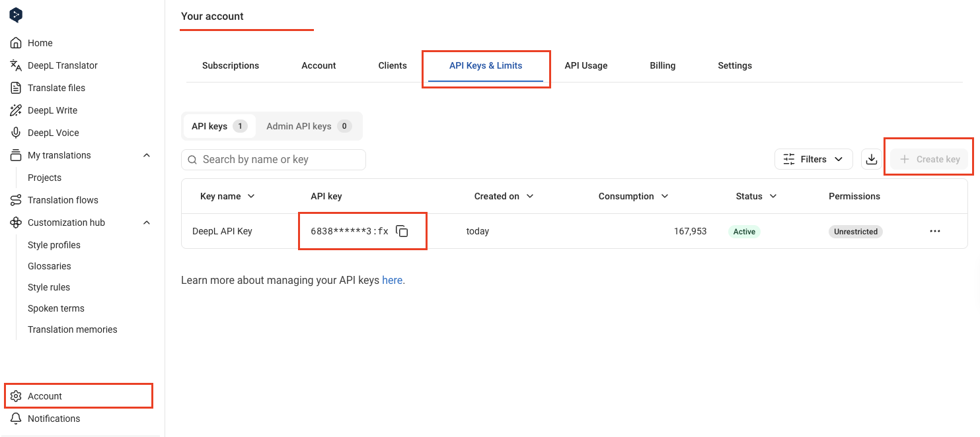Collapse the Customization hub section

coord(147,222)
